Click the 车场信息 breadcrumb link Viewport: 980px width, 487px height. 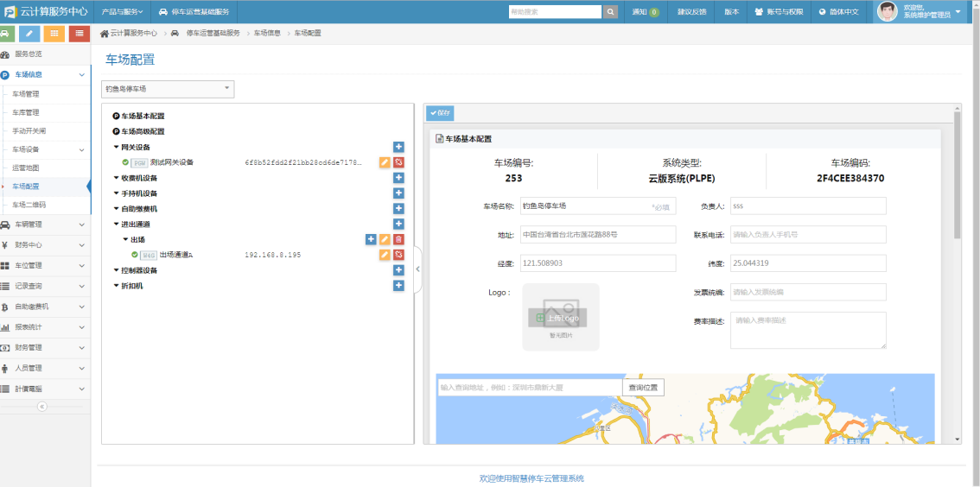click(267, 33)
